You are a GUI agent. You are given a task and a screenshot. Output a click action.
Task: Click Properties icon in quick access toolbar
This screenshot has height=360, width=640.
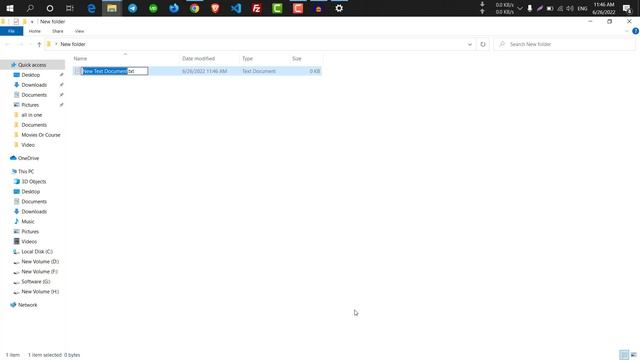click(16, 21)
